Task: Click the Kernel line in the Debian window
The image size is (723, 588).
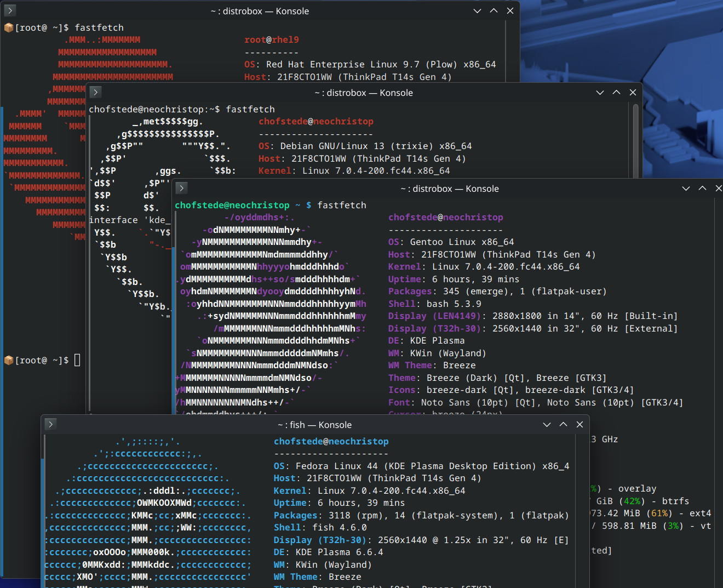Action: click(x=354, y=170)
